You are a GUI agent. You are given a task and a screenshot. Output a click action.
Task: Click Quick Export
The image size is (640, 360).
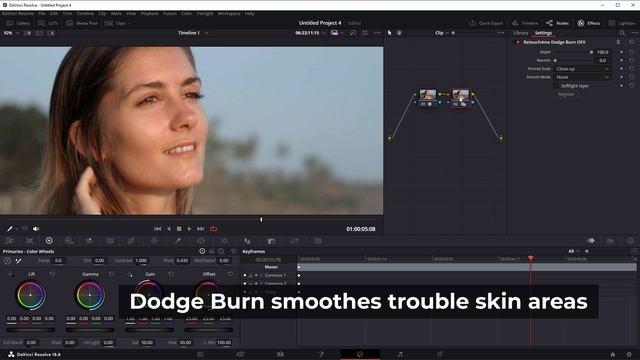click(x=486, y=23)
